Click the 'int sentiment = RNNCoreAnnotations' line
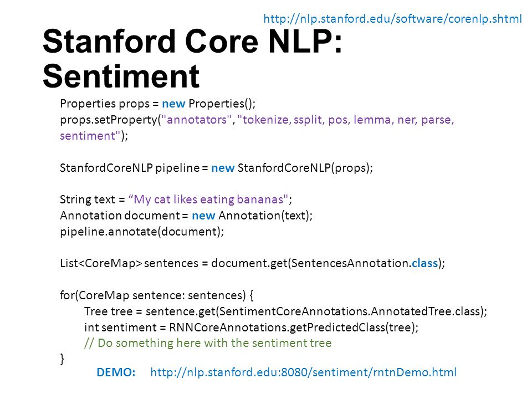This screenshot has width=532, height=399. [x=252, y=328]
